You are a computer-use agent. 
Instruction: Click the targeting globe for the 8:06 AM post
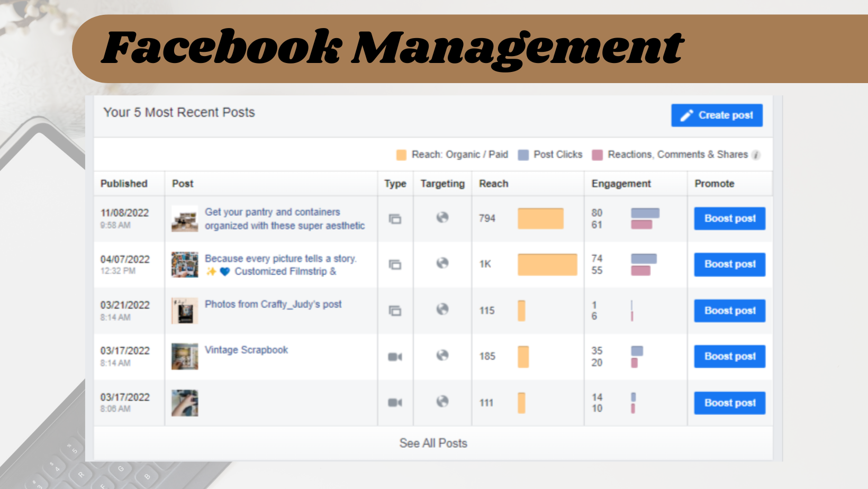pyautogui.click(x=442, y=402)
